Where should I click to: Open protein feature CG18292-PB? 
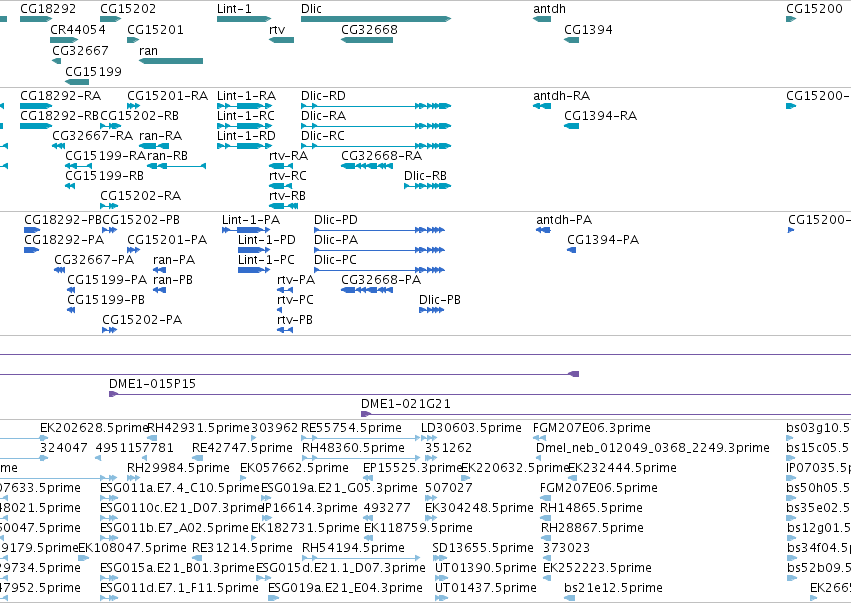(32, 230)
